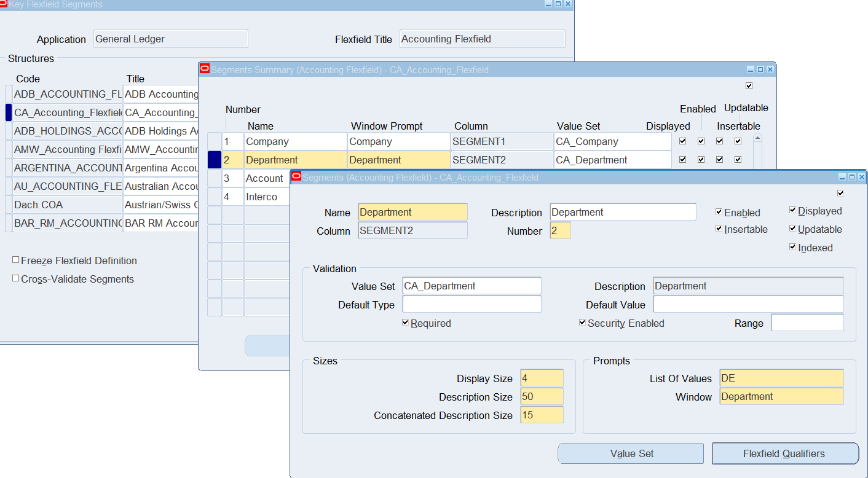Select the ADB_HOLDINGS_ACC structure code

click(x=68, y=131)
